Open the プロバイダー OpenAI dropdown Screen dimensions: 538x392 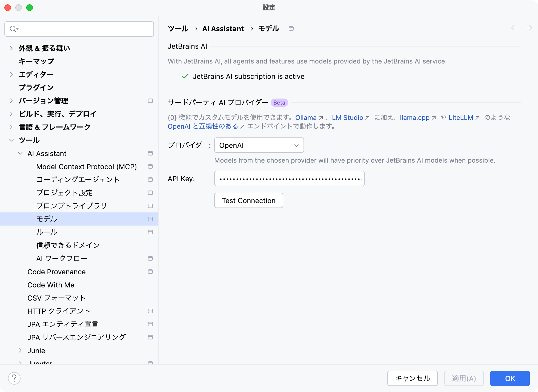259,145
